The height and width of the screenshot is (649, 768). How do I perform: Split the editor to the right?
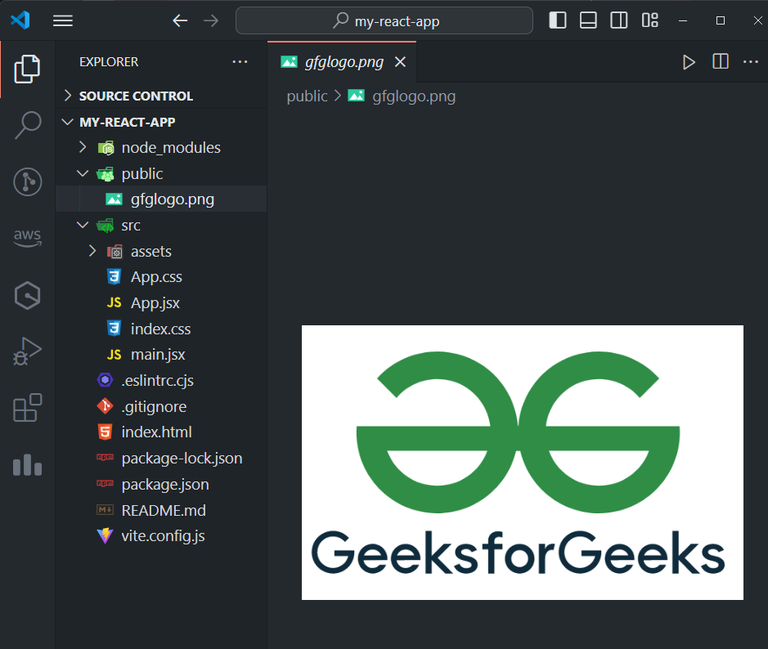point(720,62)
